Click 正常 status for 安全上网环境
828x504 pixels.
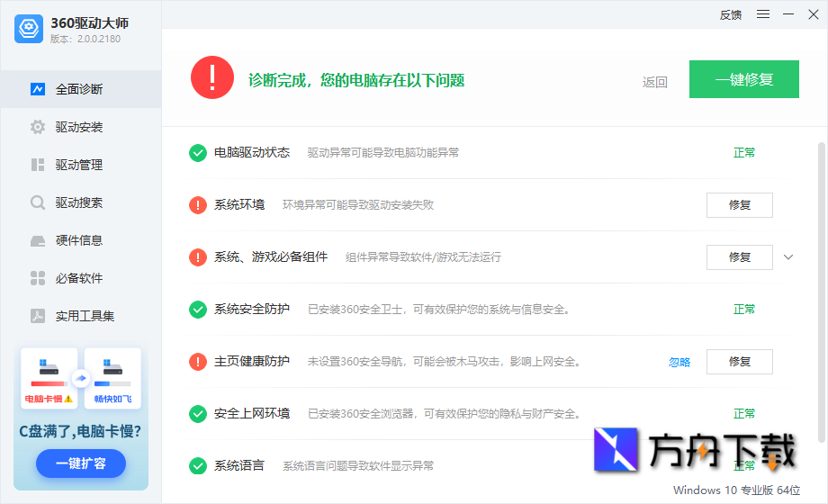[744, 414]
